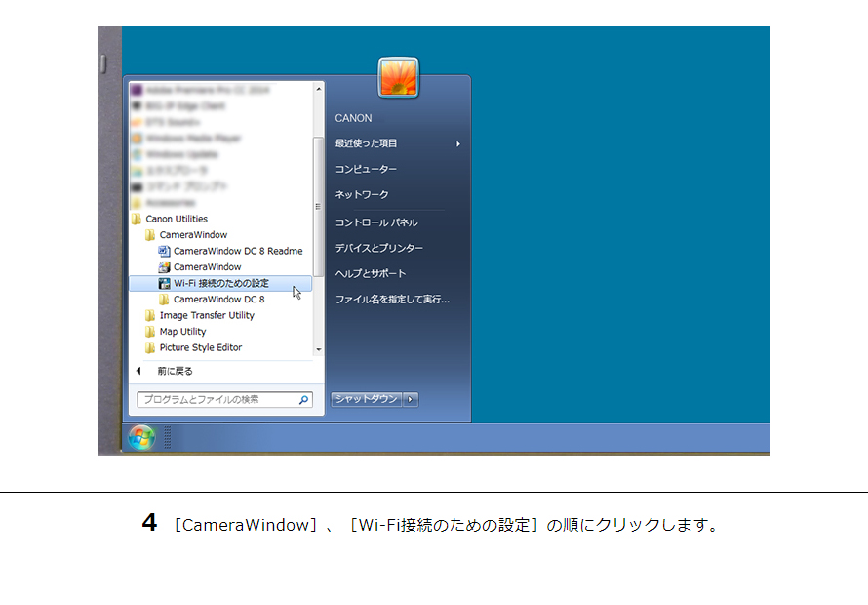Screen dimensions: 868x605
Task: Open コントロール パネル
Action: click(x=377, y=221)
